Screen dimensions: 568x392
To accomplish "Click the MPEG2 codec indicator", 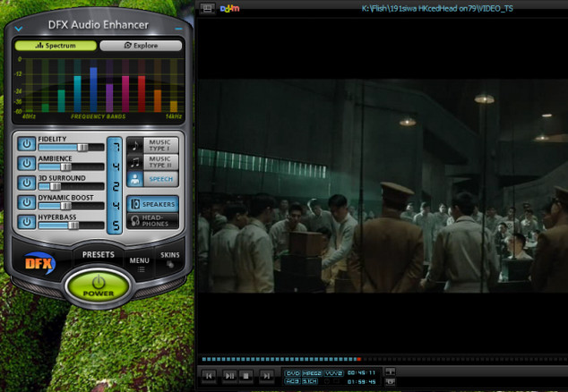I will point(312,373).
